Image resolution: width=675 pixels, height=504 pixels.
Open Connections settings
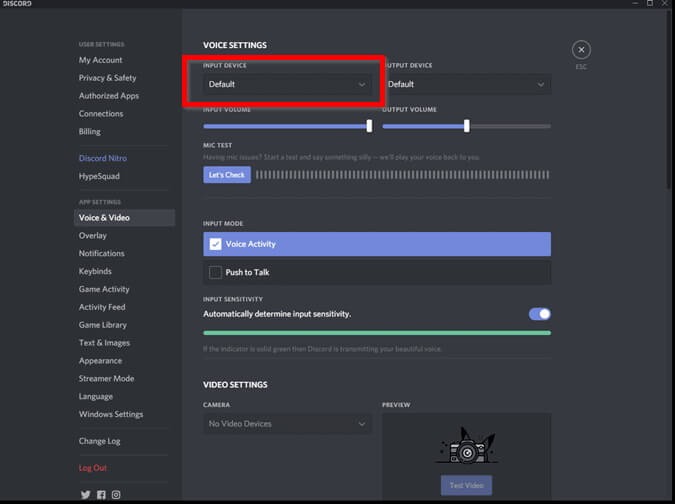(x=101, y=114)
